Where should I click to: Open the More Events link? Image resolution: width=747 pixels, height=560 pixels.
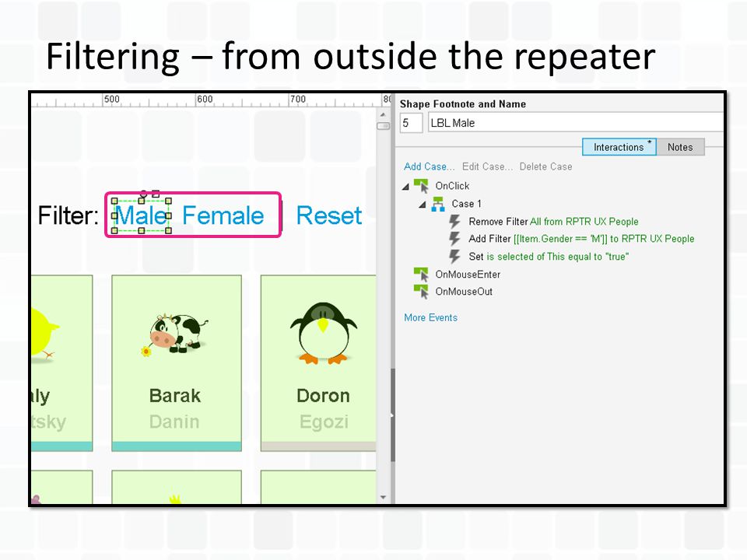[x=430, y=317]
